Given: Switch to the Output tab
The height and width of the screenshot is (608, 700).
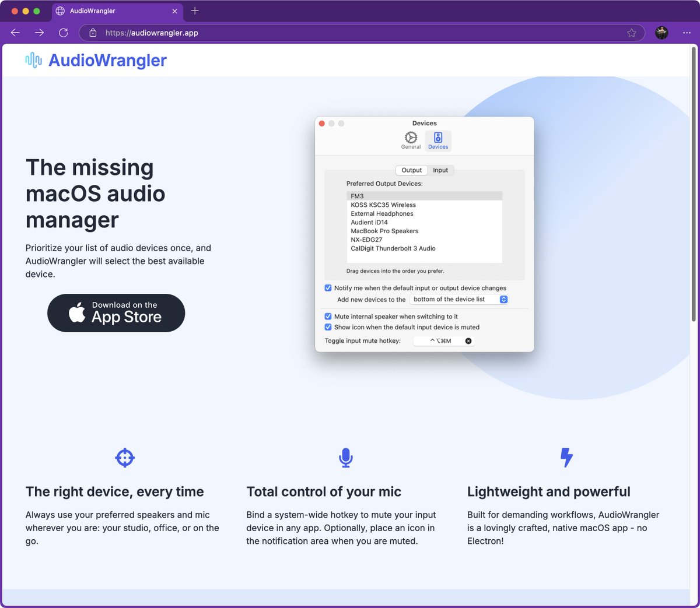Looking at the screenshot, I should point(411,170).
